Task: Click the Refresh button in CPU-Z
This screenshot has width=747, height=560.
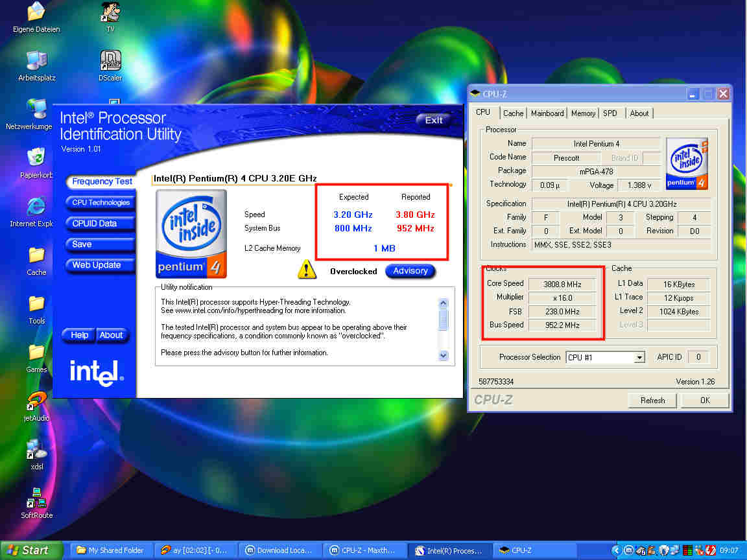Action: point(652,401)
